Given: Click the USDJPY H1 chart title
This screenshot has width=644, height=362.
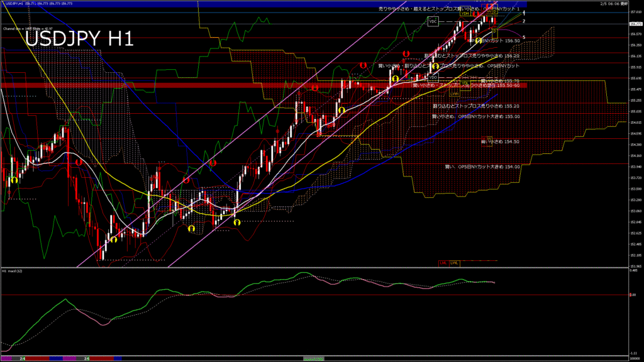Looking at the screenshot, I should click(79, 40).
